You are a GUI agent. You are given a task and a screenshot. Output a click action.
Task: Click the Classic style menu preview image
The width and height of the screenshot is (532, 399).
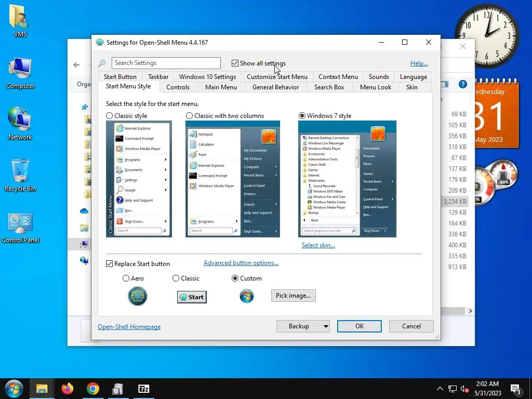139,179
